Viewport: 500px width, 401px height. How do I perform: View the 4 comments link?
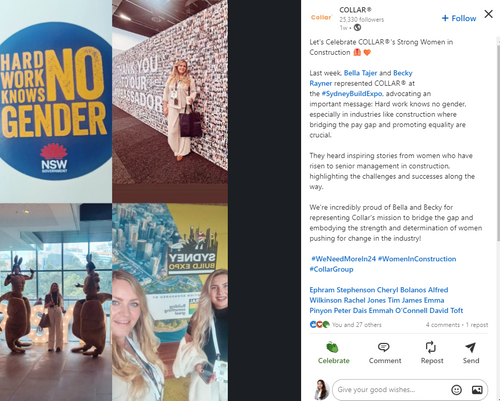click(x=442, y=325)
